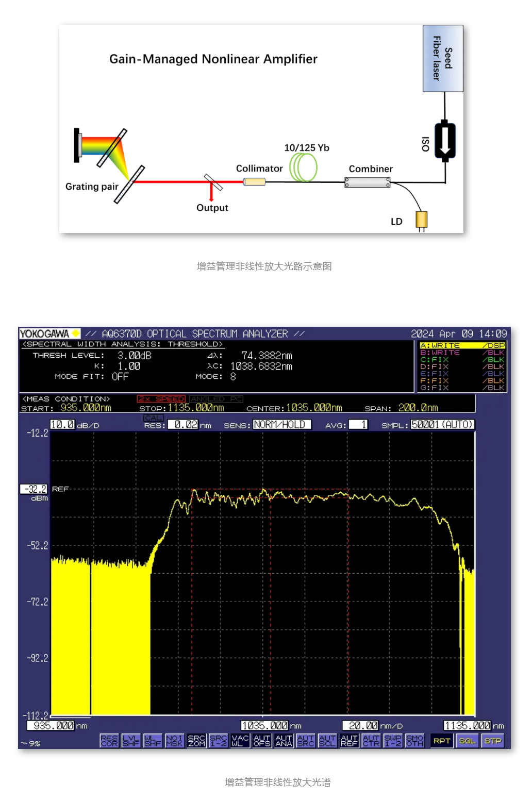Click the ANGLED PC indicator
Viewport: 532px width, 800px height.
pos(216,399)
